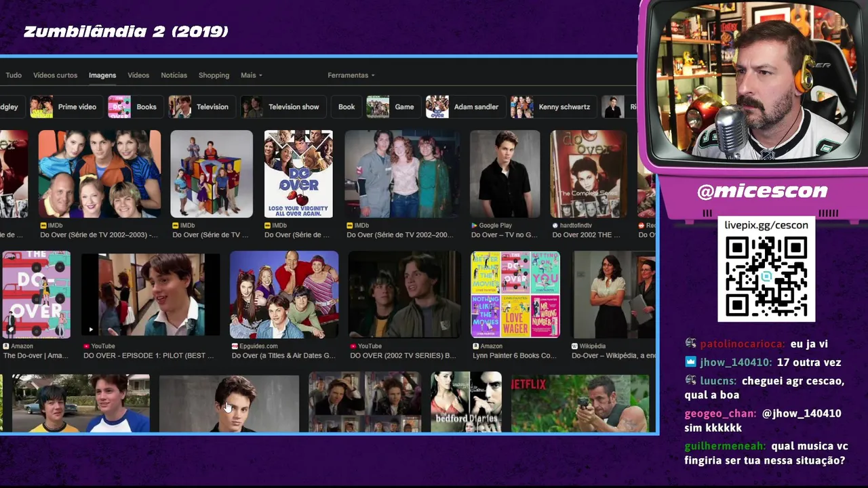
Task: Click the Amazon icon above Lynn Painter caption
Action: 476,346
